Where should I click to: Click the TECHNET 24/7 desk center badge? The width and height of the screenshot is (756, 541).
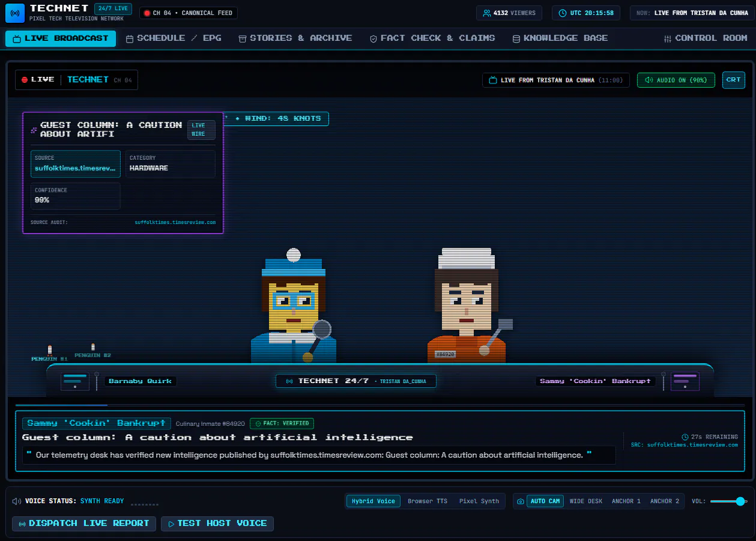[x=356, y=381]
